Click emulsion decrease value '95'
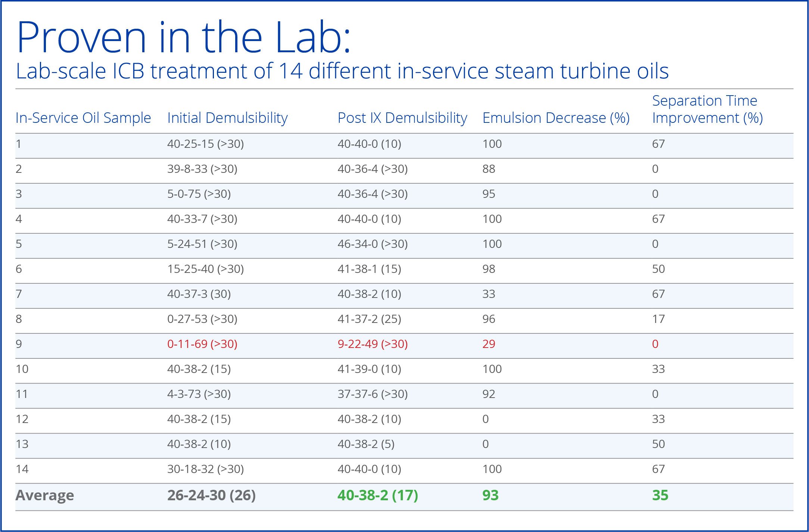 [488, 194]
